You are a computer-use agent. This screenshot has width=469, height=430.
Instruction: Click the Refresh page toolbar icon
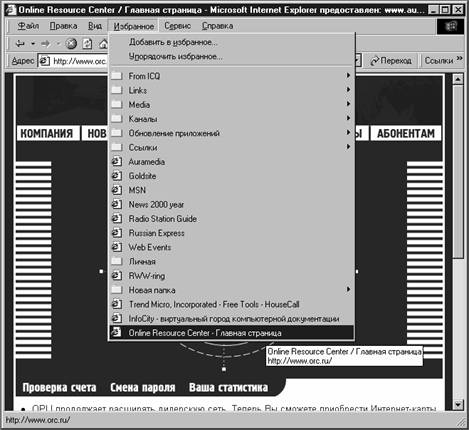pos(87,44)
